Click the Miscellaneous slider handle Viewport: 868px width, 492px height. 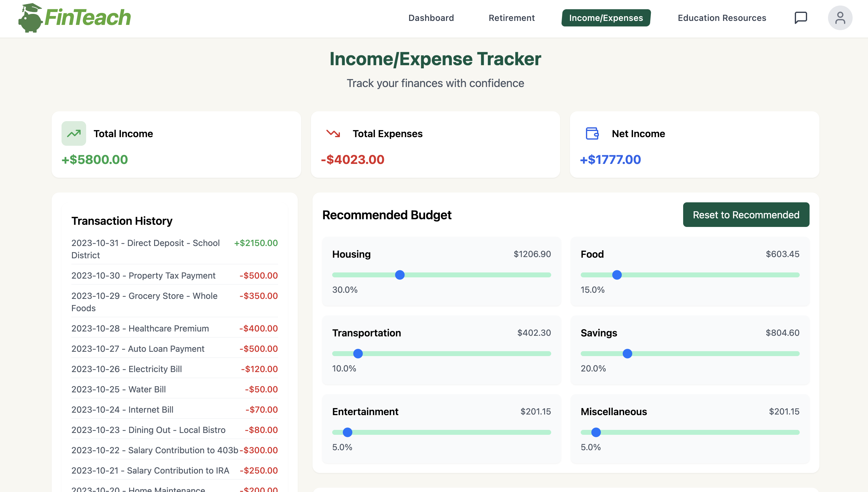coord(595,432)
